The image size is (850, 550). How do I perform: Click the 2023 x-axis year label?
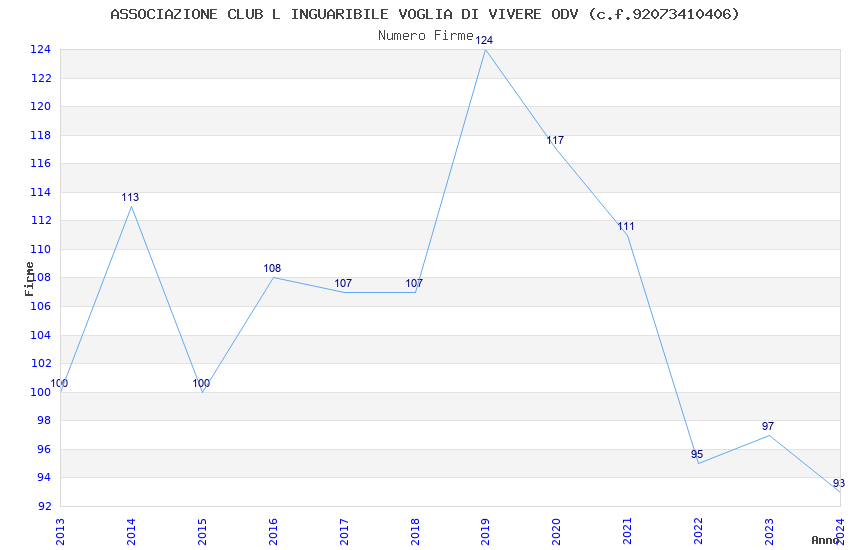770,532
